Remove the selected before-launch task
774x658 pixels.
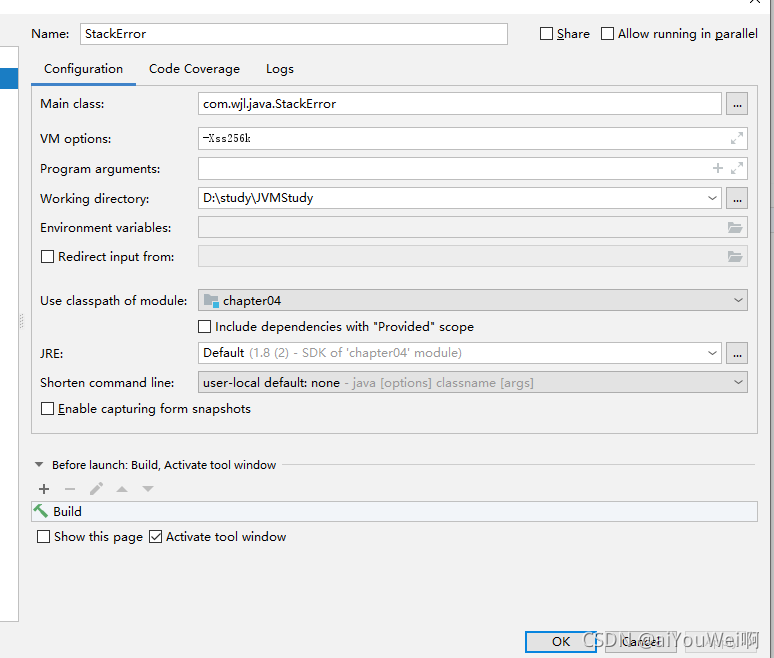coord(70,489)
